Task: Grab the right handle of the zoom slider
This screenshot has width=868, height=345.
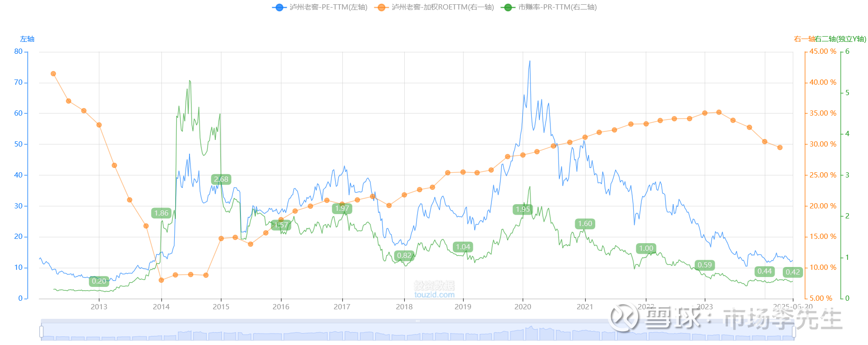Action: 794,331
